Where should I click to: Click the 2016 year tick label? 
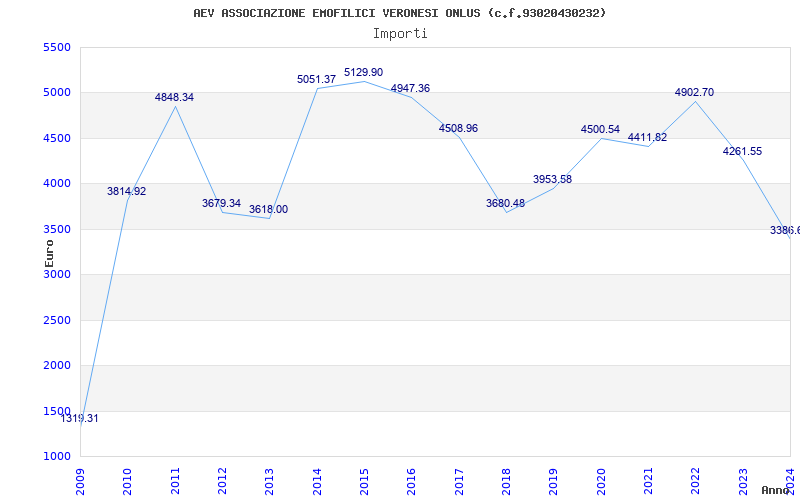coord(411,481)
